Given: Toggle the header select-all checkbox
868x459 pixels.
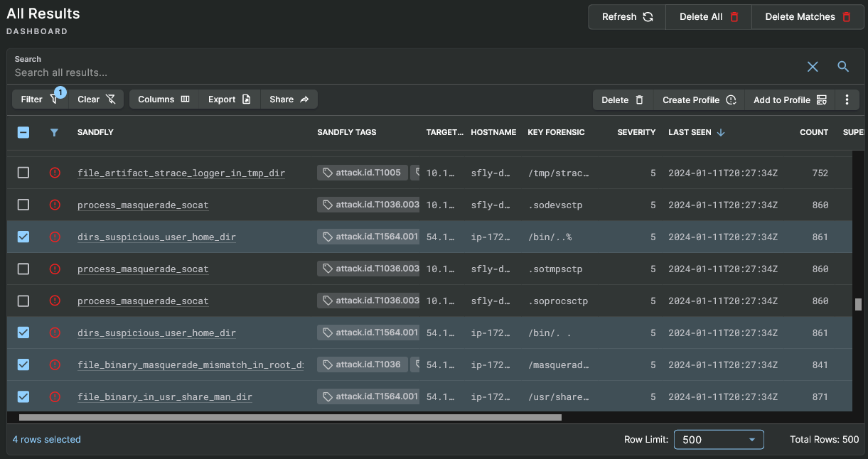Looking at the screenshot, I should (23, 132).
